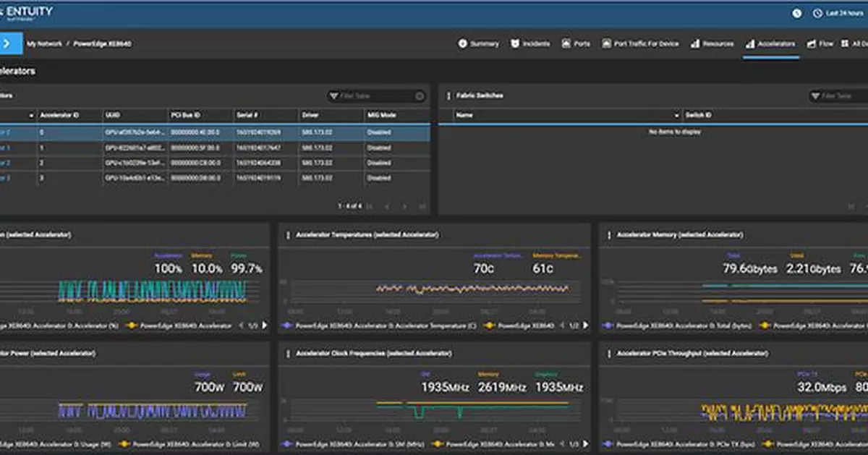Open Port Traffic For Device tab
The image size is (868, 455).
point(640,44)
